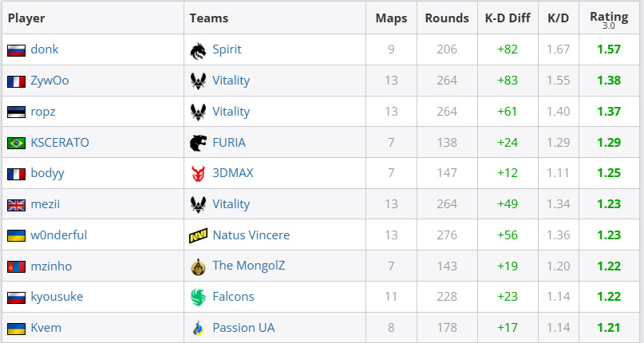Click the Spirit team logo icon
Viewport: 644px width, 343px height.
[198, 49]
